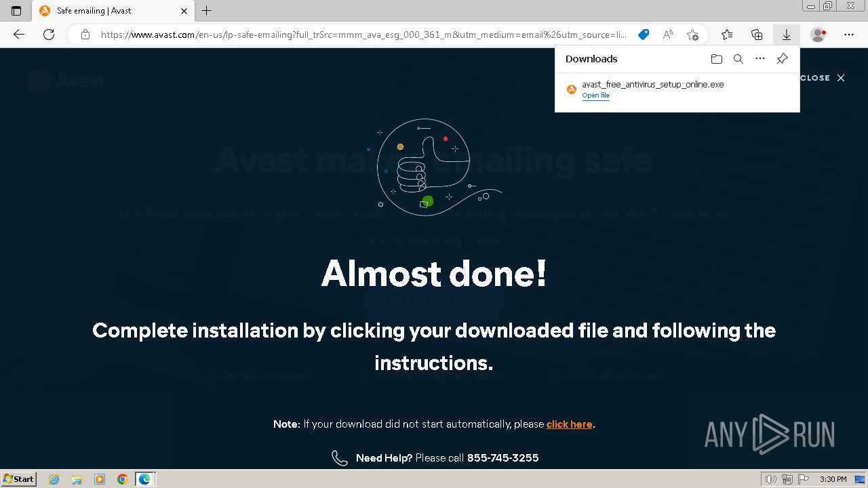Click the phone handset icon
The width and height of the screenshot is (868, 488).
(340, 458)
